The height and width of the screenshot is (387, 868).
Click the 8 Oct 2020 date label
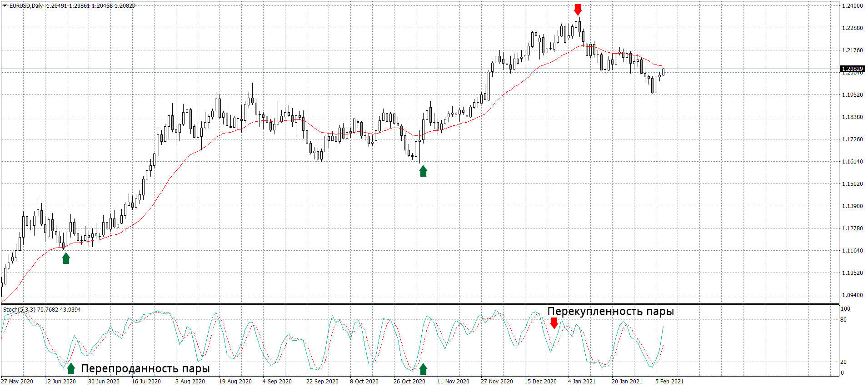tap(364, 382)
